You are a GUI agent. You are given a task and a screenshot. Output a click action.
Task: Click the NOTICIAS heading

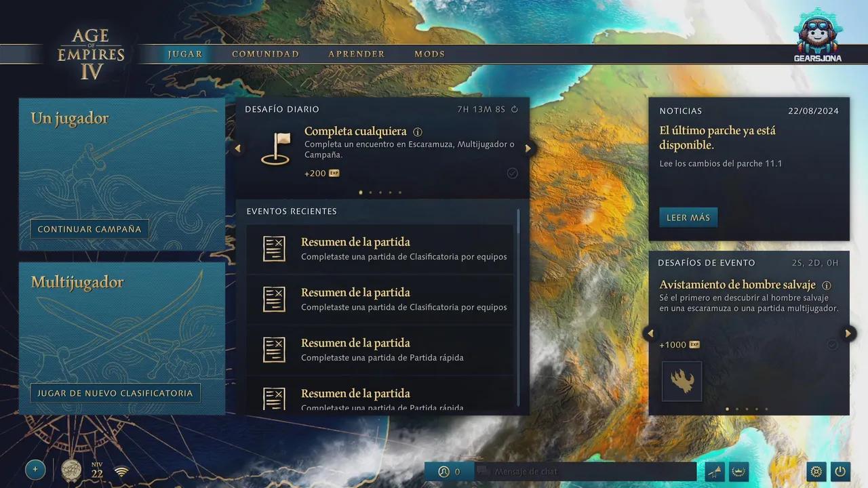(x=681, y=111)
